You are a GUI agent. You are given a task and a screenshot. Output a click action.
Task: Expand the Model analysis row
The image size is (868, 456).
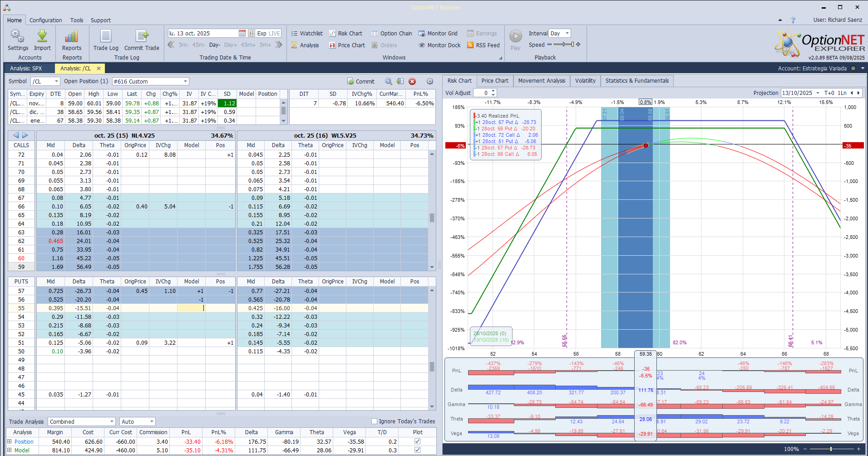10,450
